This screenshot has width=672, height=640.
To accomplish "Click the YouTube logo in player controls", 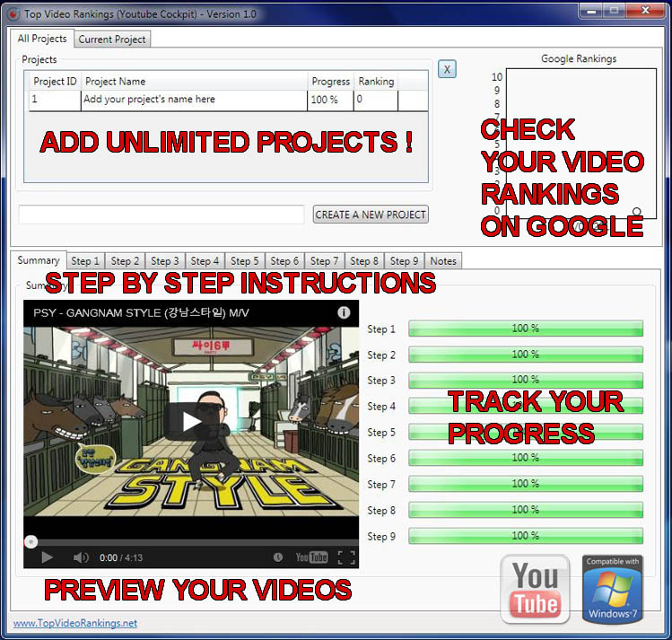I will click(x=311, y=557).
